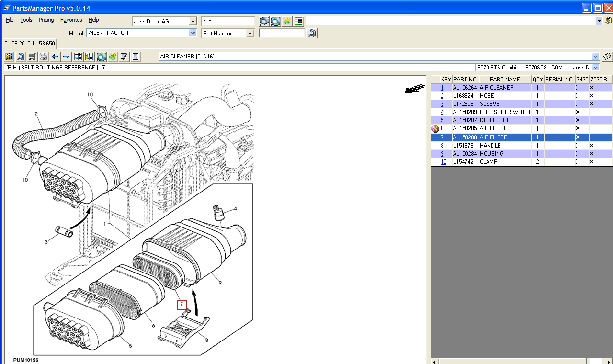Click key link 4 for PRESSURE SWITCH
Screen dimensions: 613x364
(442, 112)
